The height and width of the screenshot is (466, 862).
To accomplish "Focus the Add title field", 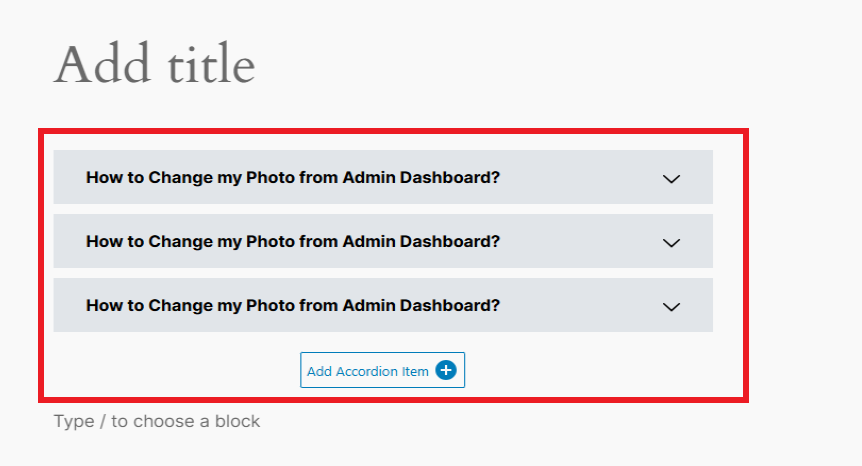I will 154,64.
